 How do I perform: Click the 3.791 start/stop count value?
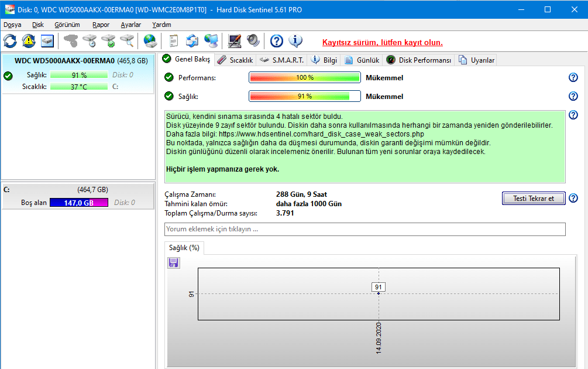click(285, 213)
